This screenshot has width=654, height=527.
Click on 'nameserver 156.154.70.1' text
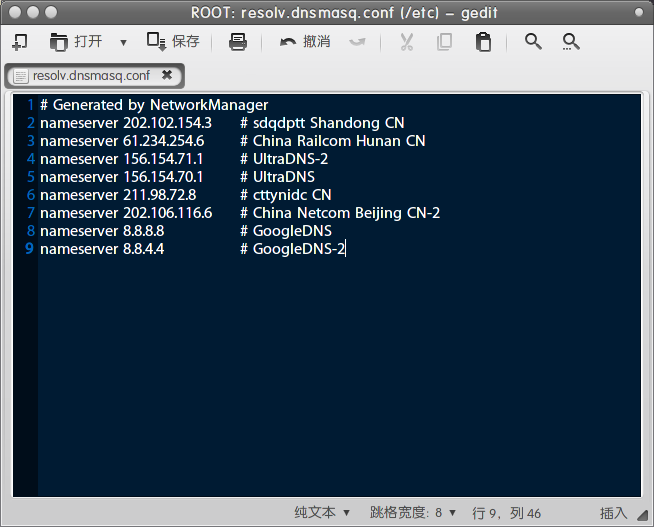pyautogui.click(x=121, y=177)
